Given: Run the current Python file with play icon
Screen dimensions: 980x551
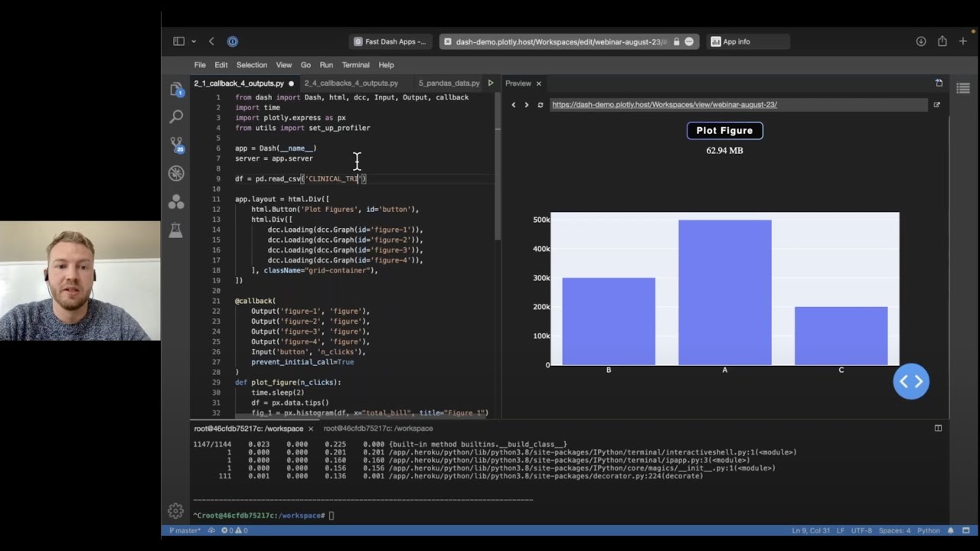Looking at the screenshot, I should tap(491, 83).
